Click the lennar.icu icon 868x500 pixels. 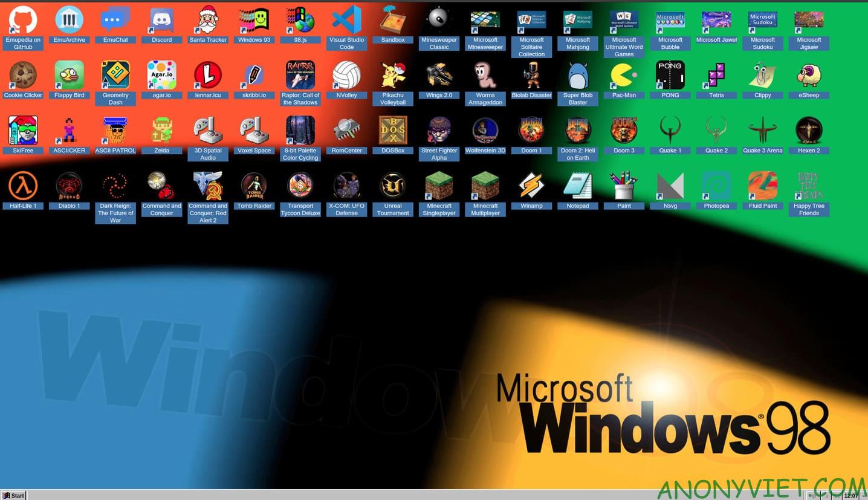click(208, 75)
